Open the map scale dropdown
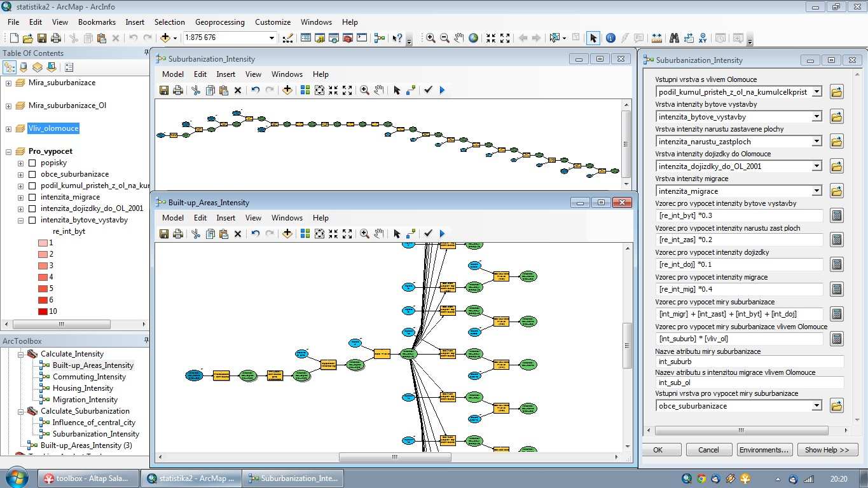This screenshot has height=488, width=868. (x=272, y=38)
